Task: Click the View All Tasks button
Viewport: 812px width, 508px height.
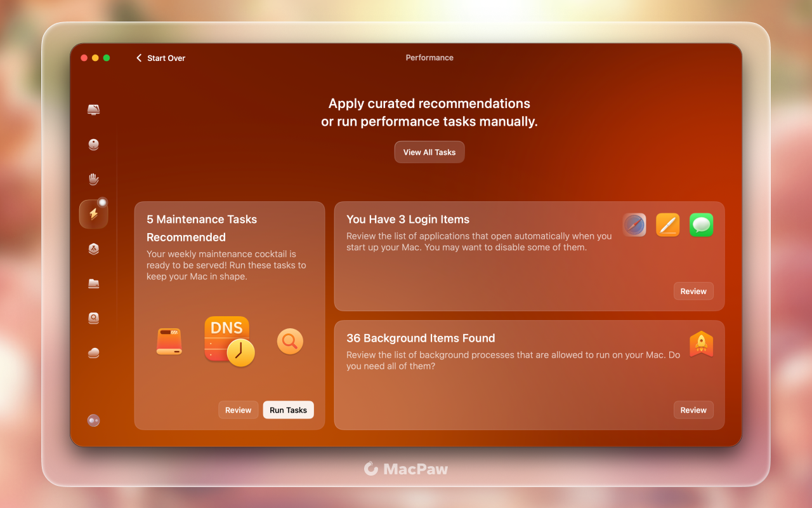Action: (429, 152)
